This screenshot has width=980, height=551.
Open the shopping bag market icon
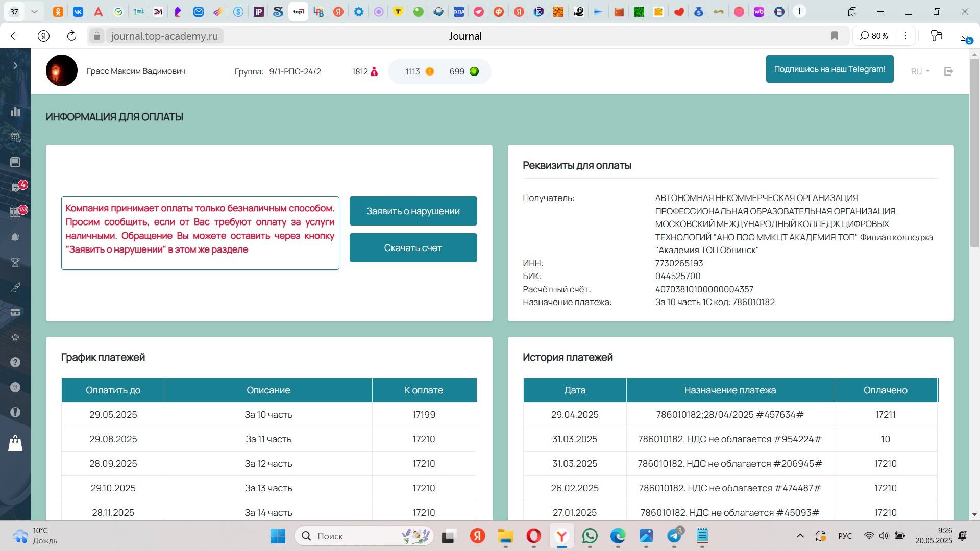click(x=15, y=443)
